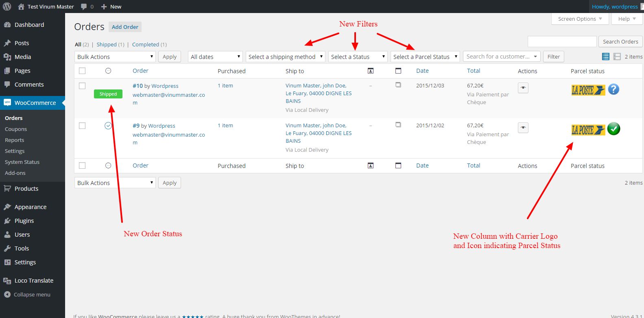
Task: Select checkbox for order #10
Action: 82,86
